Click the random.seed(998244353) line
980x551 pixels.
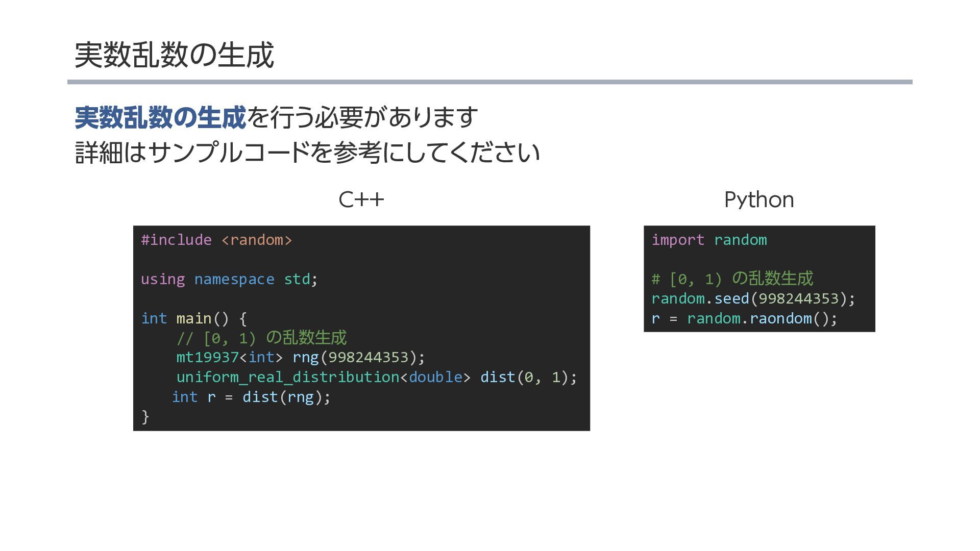click(753, 298)
